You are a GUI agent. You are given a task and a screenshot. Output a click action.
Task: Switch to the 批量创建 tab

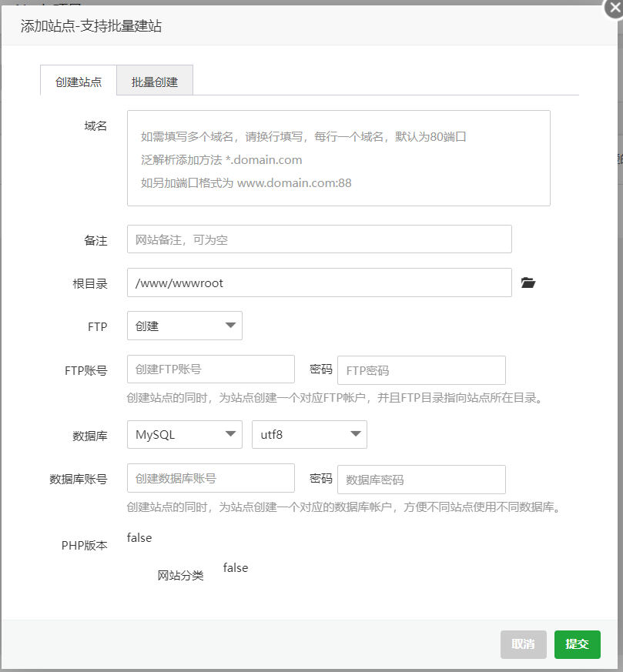pos(155,81)
